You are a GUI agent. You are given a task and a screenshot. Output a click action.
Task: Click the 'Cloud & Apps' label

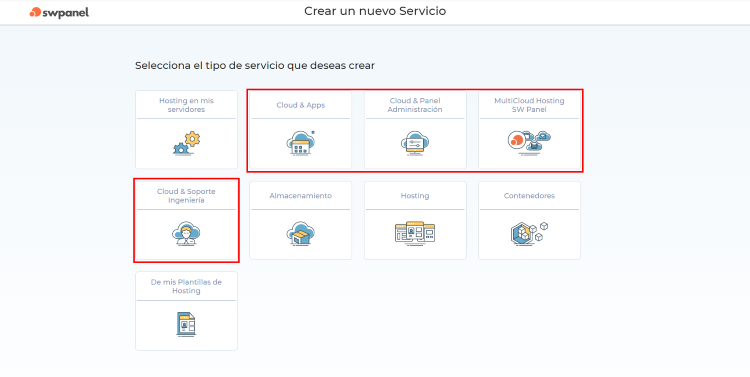tap(300, 105)
